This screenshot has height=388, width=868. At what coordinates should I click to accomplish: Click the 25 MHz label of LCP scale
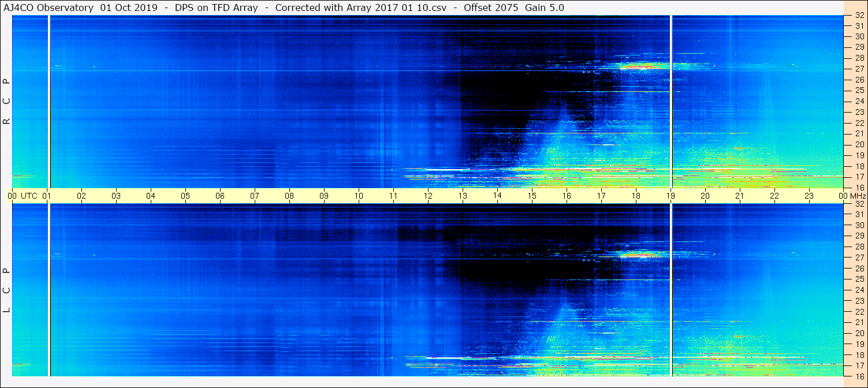[x=859, y=279]
